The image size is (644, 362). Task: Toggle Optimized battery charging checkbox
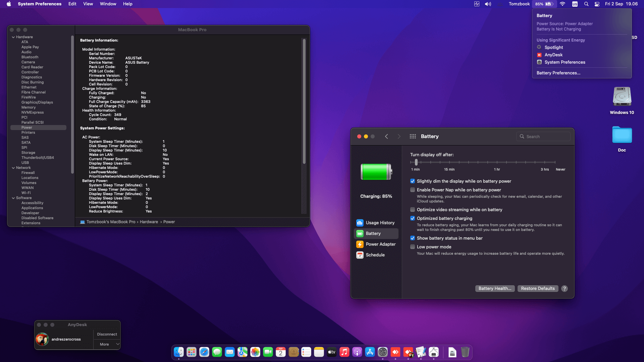(413, 219)
